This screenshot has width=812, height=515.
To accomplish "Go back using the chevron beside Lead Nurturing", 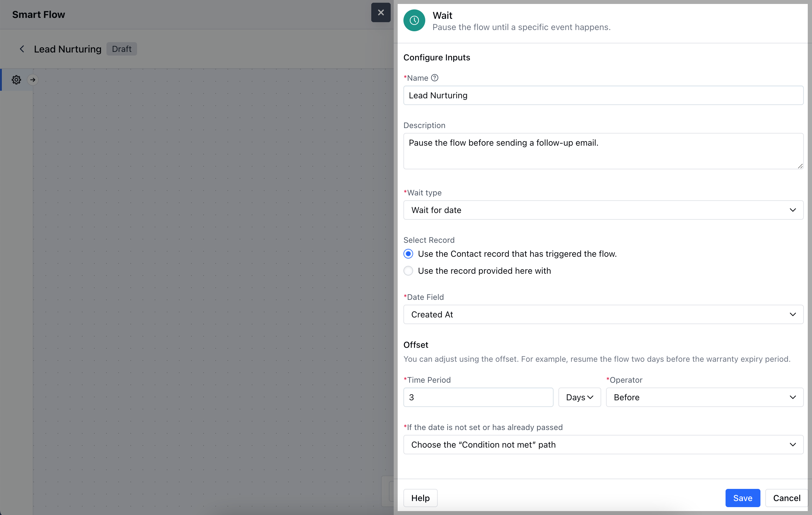I will pos(22,49).
